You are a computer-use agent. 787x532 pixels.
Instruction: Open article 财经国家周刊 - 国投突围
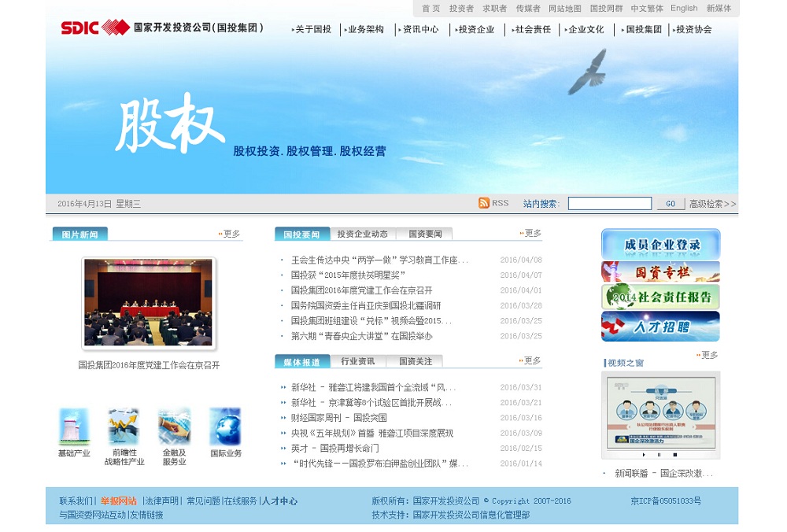[x=338, y=418]
